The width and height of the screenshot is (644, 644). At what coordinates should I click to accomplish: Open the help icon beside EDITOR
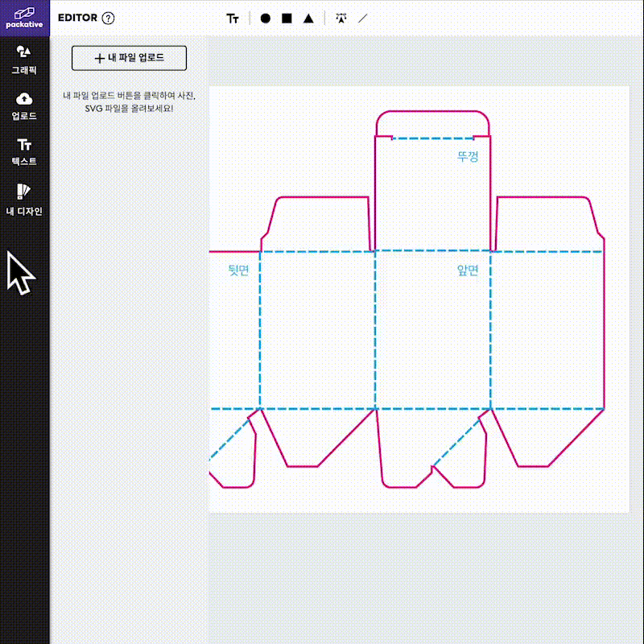pyautogui.click(x=109, y=19)
